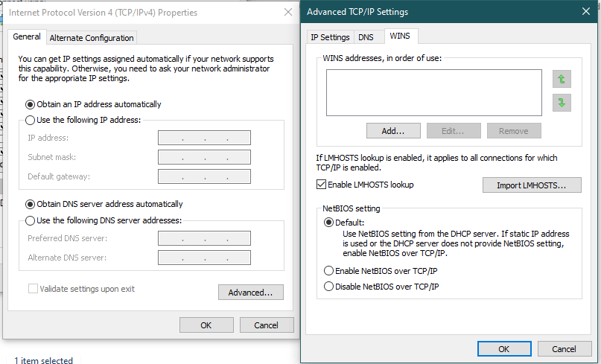Click inside the WINS addresses list box
The height and width of the screenshot is (364, 601).
click(434, 92)
